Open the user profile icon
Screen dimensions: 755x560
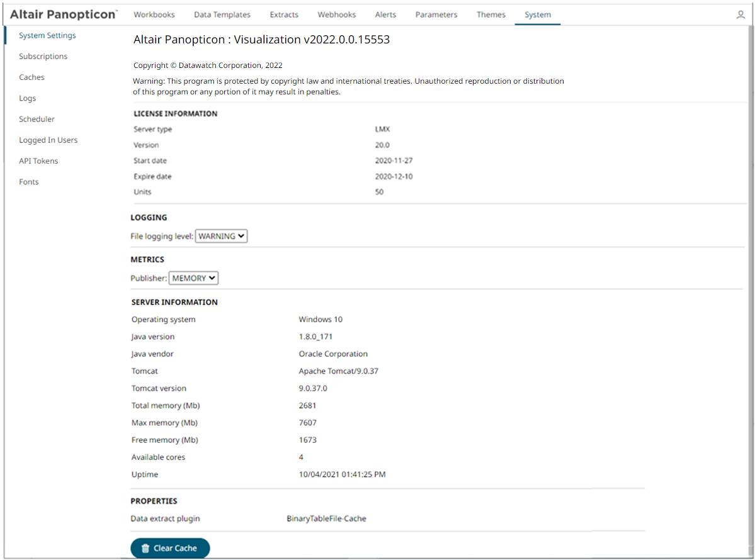click(x=741, y=14)
